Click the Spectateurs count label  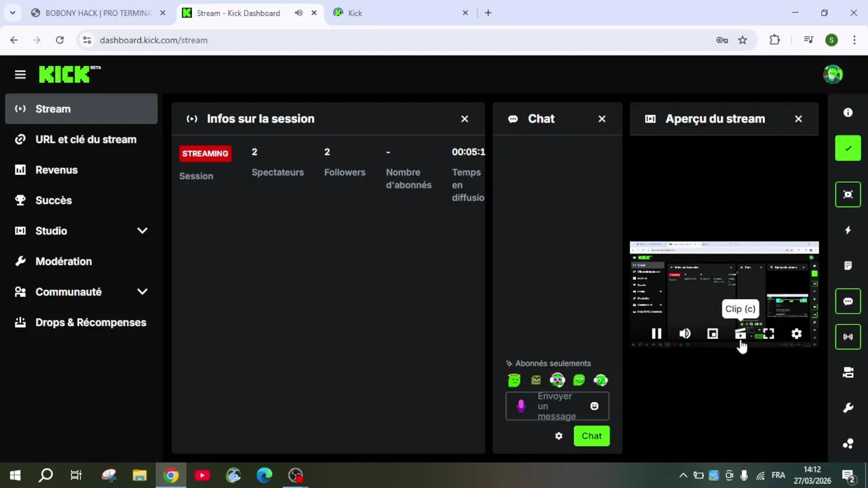tap(277, 172)
